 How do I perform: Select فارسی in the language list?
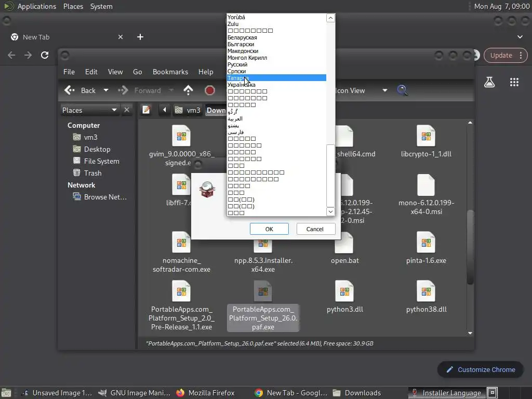(276, 132)
